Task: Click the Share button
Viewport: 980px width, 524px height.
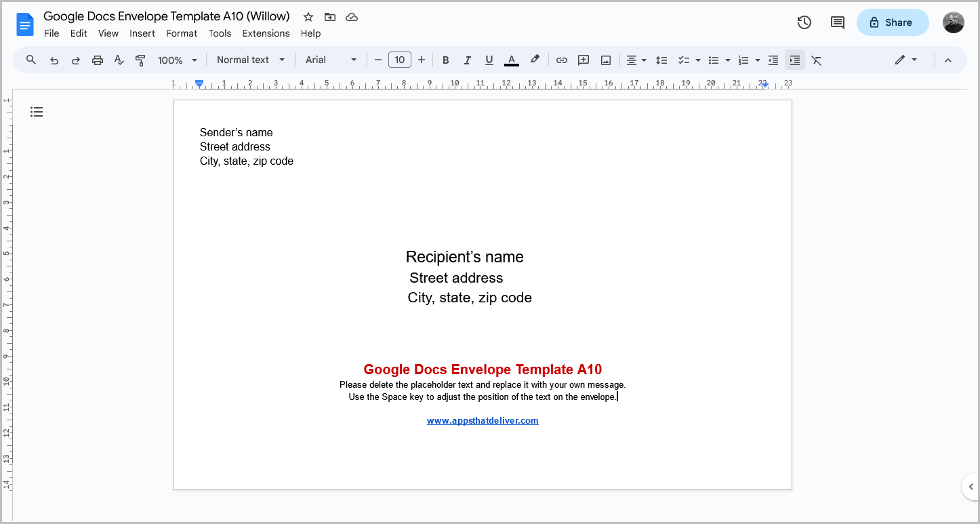Action: (x=892, y=22)
